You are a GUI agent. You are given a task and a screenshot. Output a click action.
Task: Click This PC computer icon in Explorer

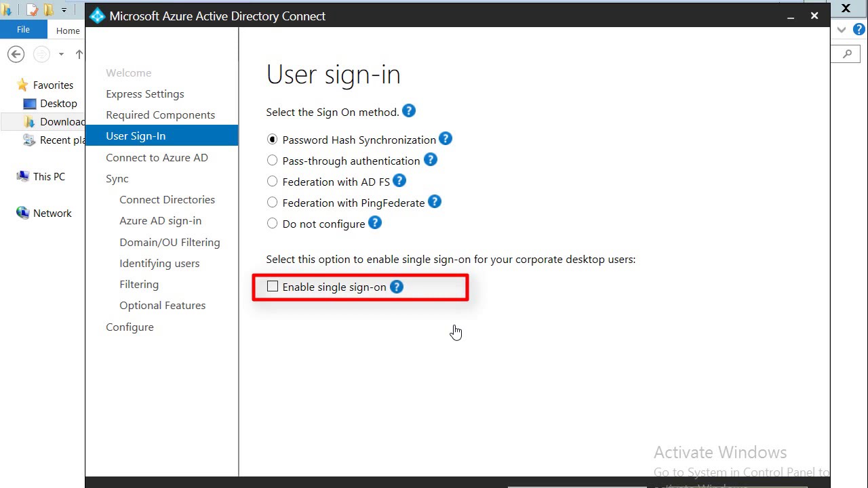[x=22, y=176]
